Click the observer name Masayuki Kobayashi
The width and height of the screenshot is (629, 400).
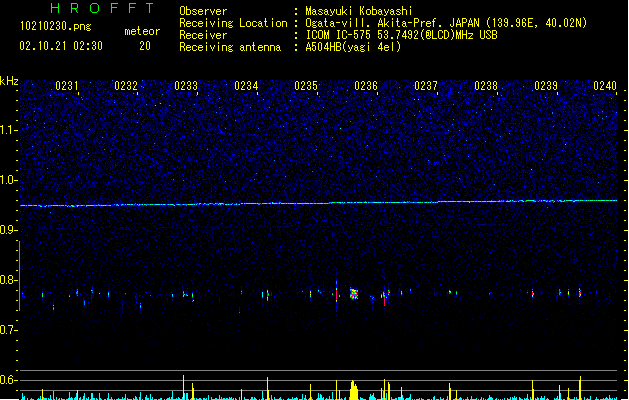[359, 11]
